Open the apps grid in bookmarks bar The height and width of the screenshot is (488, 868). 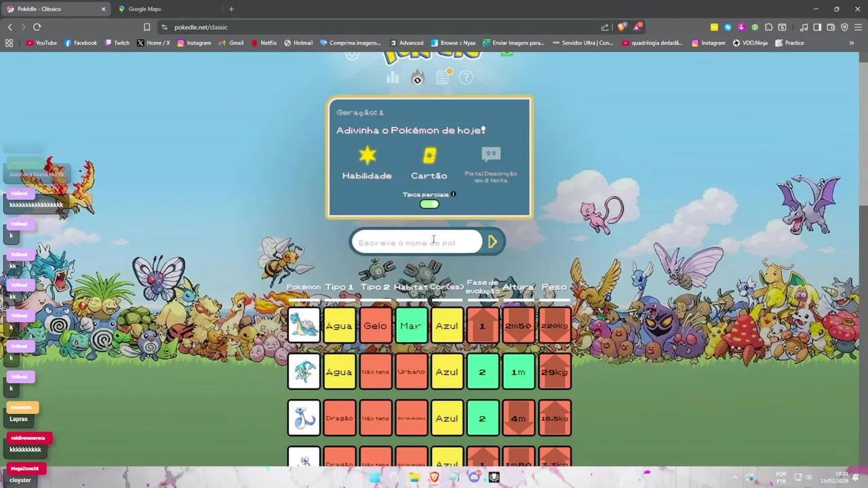(x=9, y=43)
